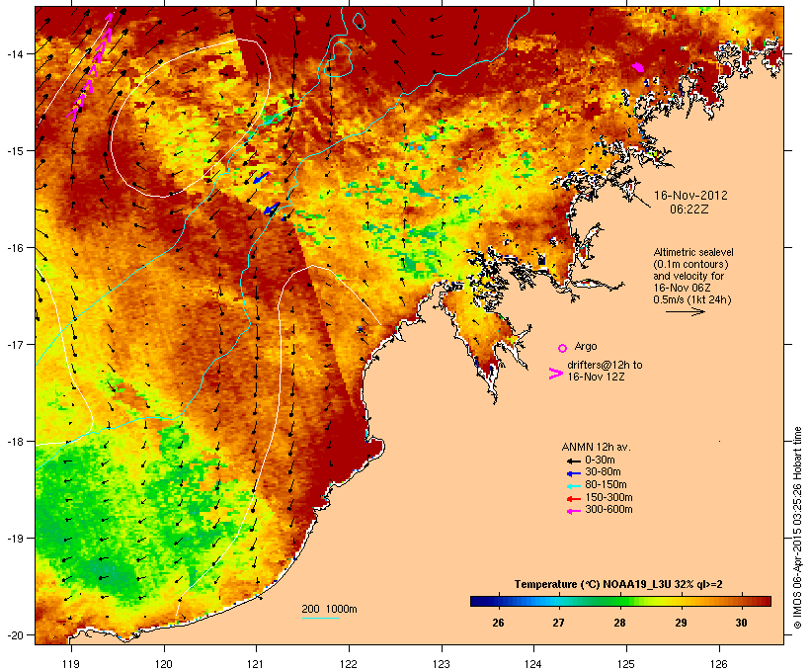Click the 0.5m/s (1kt 24h) scale label
This screenshot has height=672, width=810.
(x=692, y=299)
